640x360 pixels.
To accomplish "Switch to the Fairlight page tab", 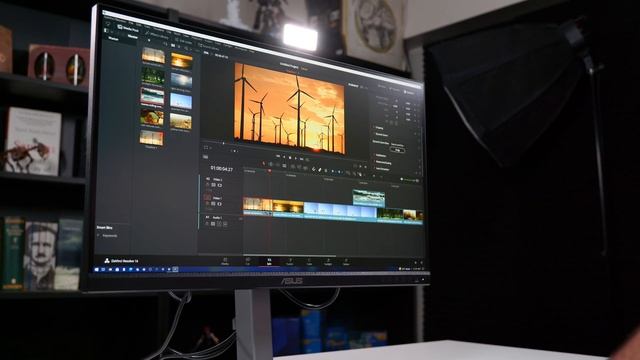I will [x=328, y=262].
